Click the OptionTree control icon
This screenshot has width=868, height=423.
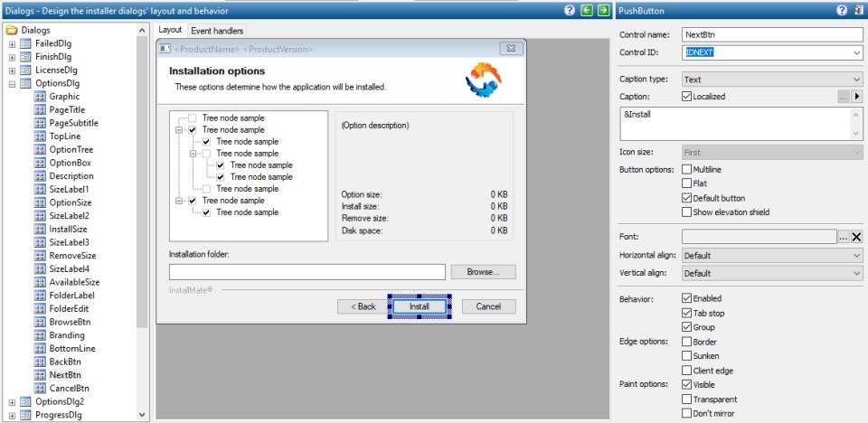[x=40, y=149]
